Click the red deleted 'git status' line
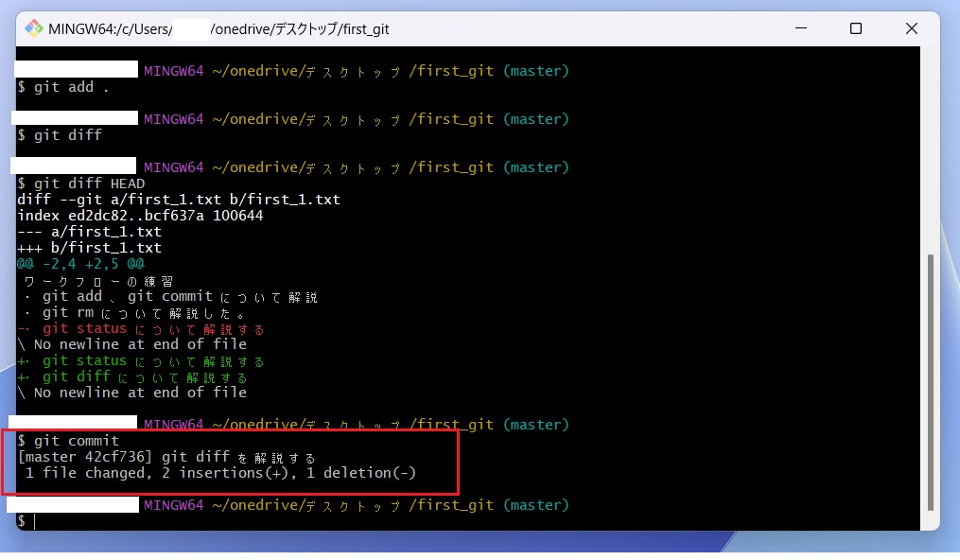 point(142,329)
